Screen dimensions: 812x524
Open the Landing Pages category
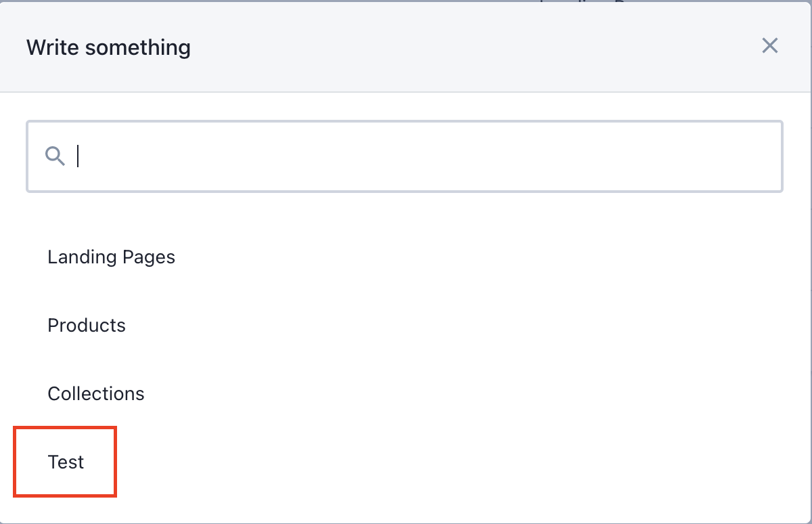(112, 257)
